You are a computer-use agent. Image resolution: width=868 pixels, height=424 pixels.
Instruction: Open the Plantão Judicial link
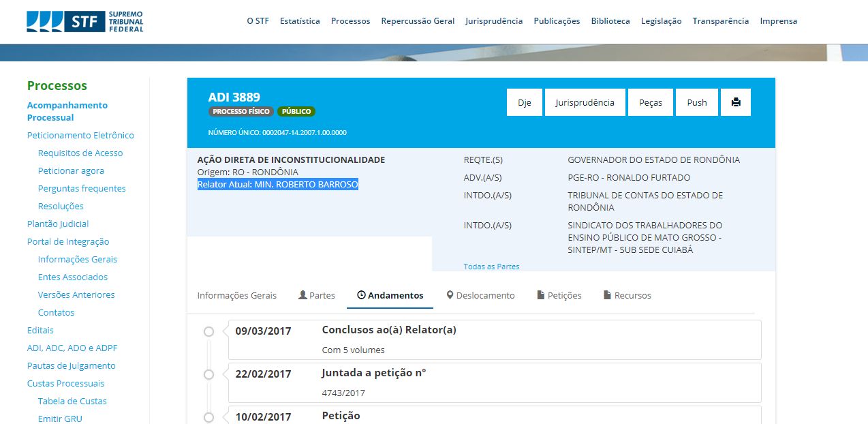[58, 224]
